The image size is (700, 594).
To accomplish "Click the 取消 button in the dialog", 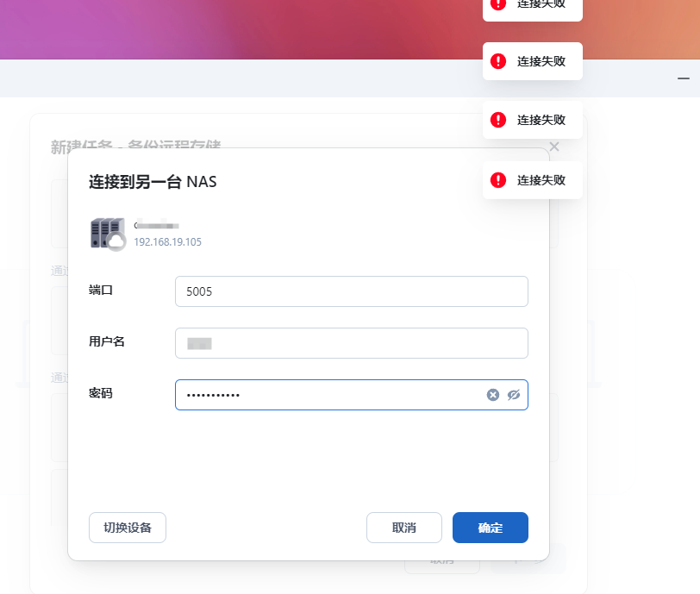I will 404,528.
